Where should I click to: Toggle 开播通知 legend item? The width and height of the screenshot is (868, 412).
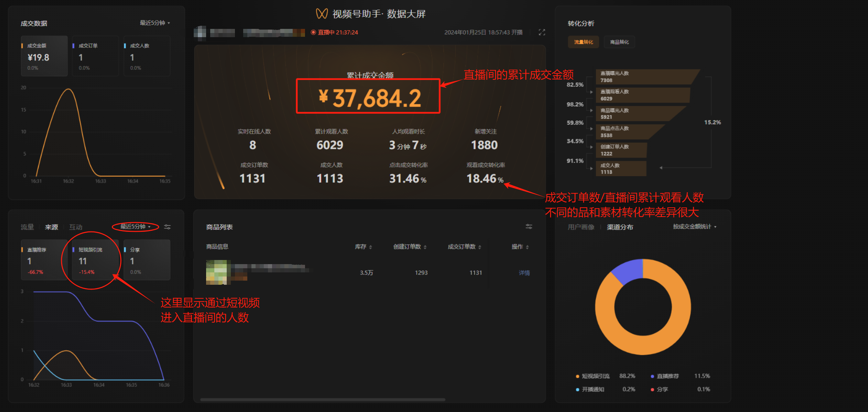[605, 389]
